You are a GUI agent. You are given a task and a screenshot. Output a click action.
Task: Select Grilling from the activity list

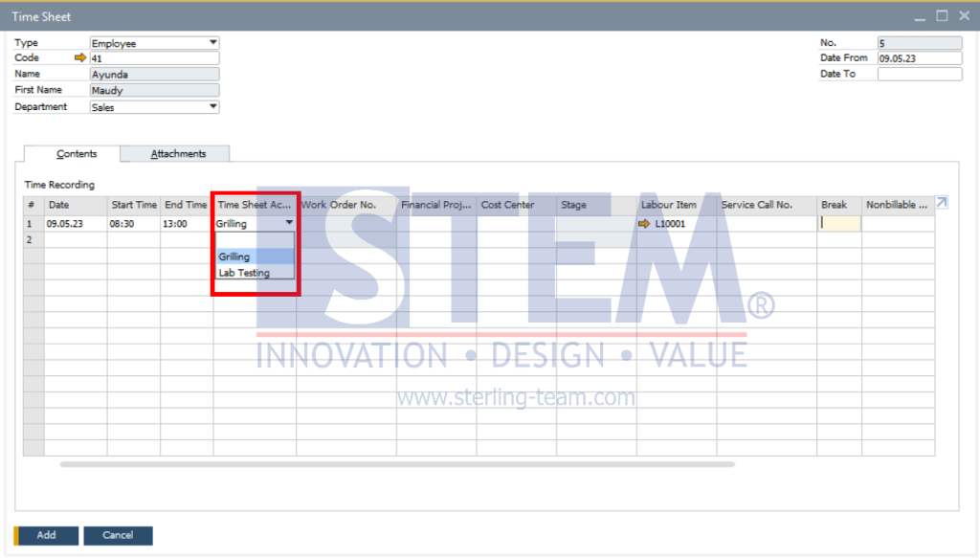tap(235, 257)
